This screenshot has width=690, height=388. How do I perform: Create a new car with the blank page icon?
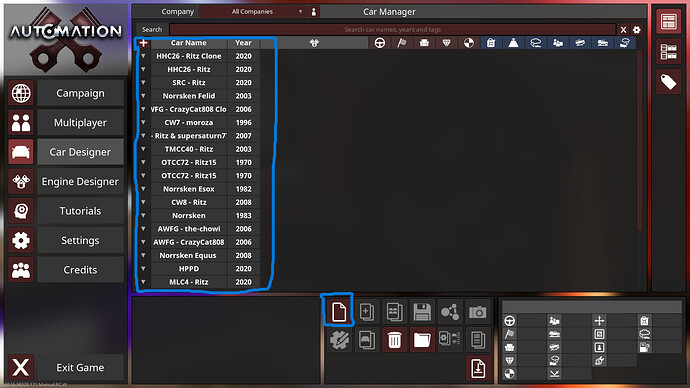pos(338,312)
